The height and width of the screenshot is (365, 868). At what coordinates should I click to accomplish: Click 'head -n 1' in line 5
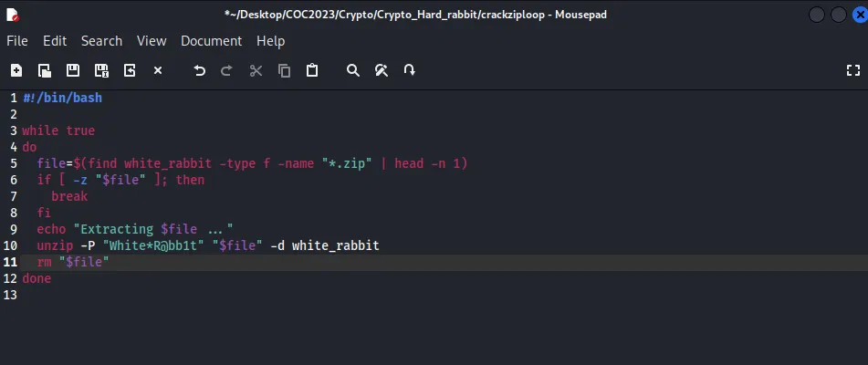(x=427, y=163)
